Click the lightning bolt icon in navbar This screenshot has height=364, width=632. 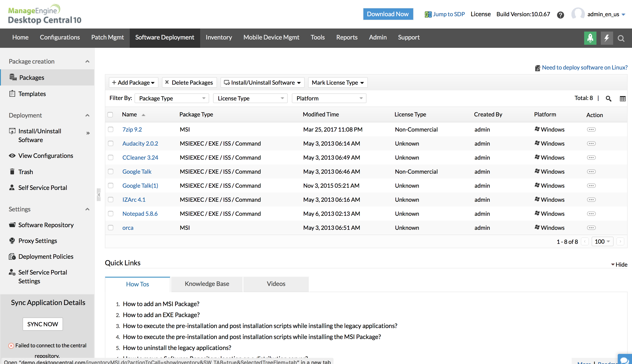click(607, 38)
